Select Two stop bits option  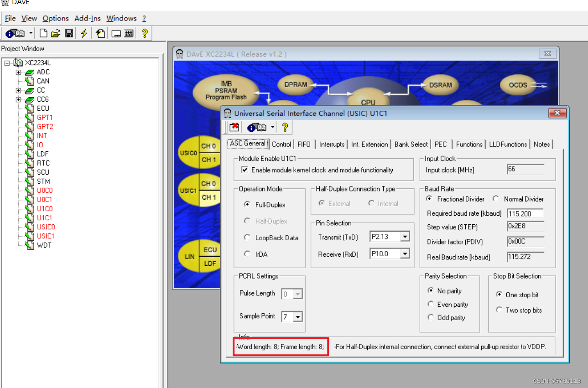tap(499, 310)
